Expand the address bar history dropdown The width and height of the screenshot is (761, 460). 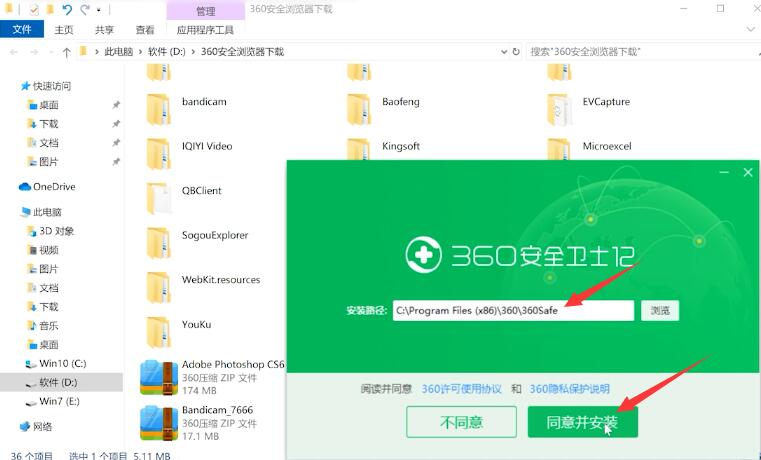point(504,52)
